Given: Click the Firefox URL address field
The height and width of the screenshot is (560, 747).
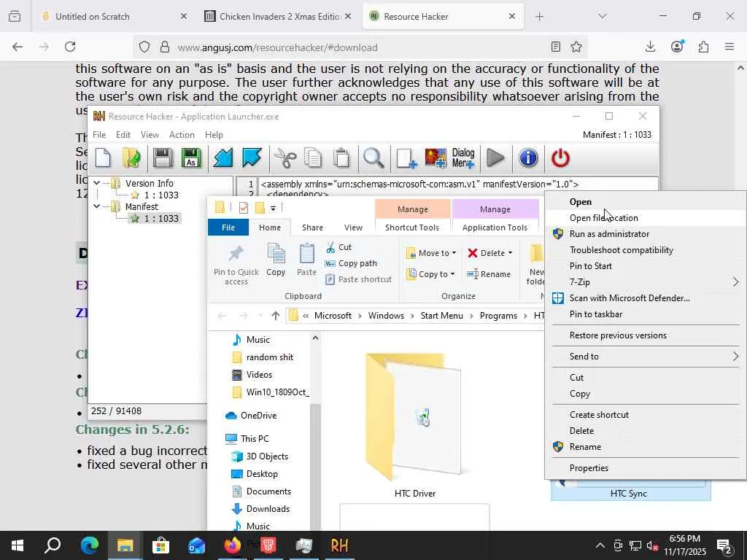Looking at the screenshot, I should coord(362,47).
